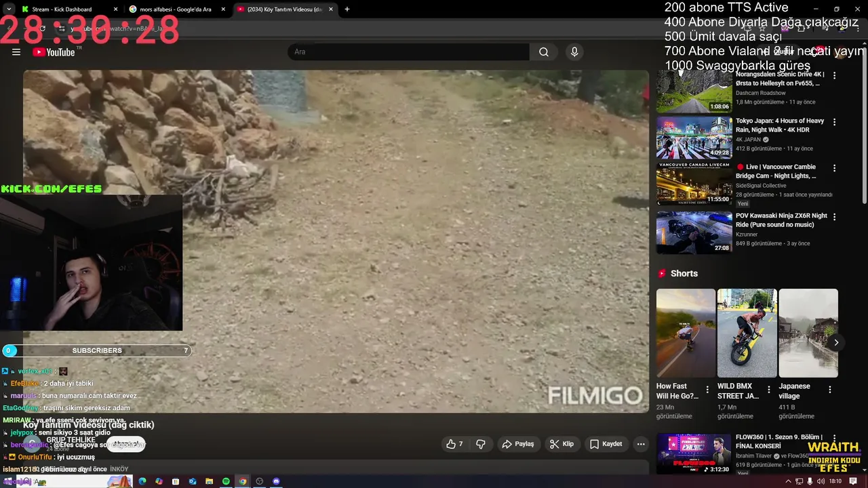This screenshot has width=868, height=488.
Task: Focus the YouTube Ara search field
Action: click(x=408, y=52)
